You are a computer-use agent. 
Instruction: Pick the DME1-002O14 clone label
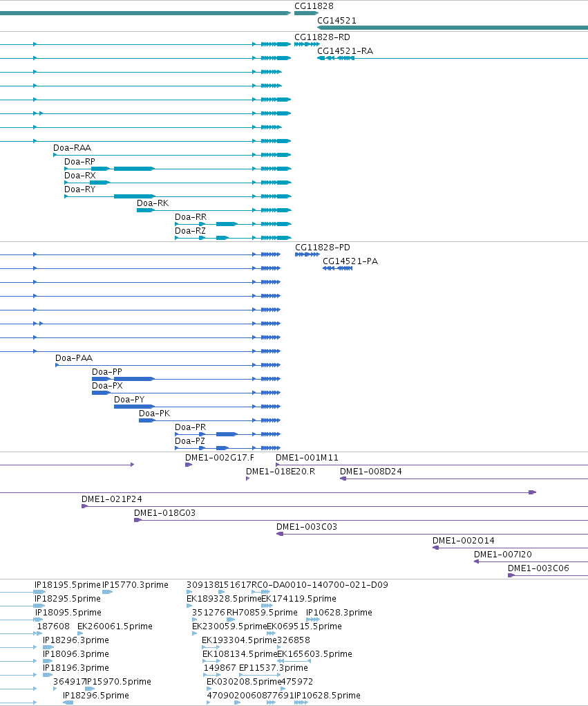(x=464, y=540)
